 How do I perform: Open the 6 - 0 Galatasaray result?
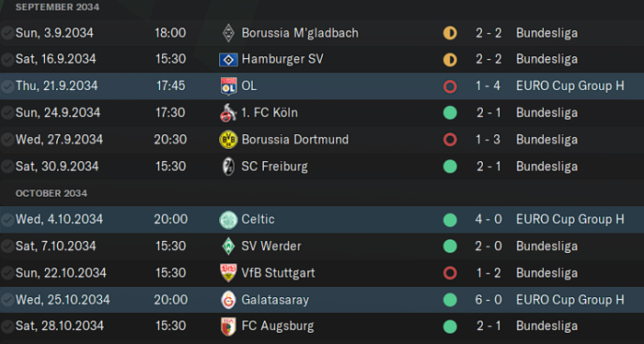(x=489, y=300)
